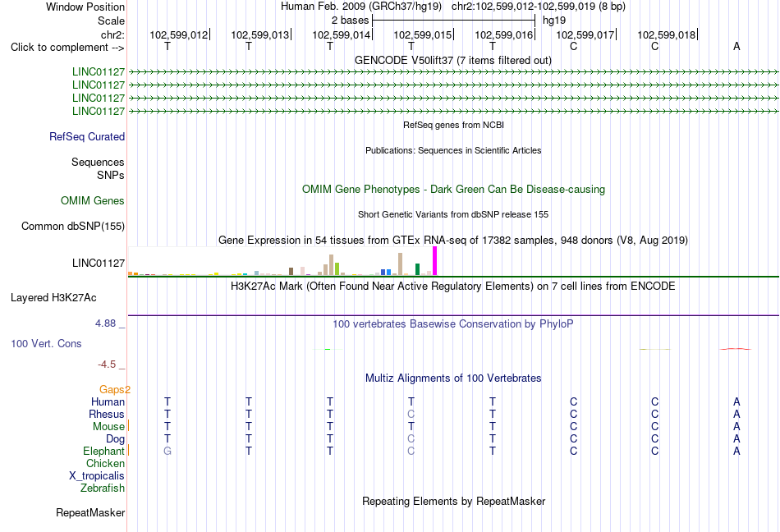The width and height of the screenshot is (780, 532).
Task: Click the -4.5 PhyloP lower limit value
Action: click(107, 365)
